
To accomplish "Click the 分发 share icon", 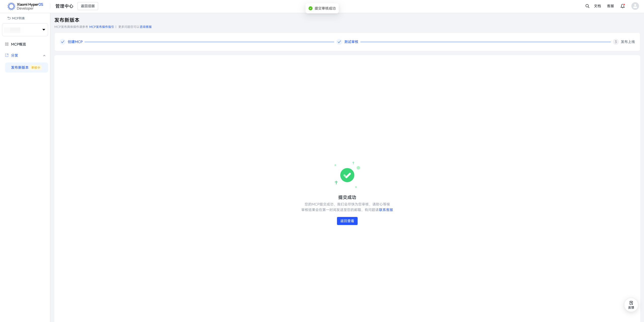I will point(7,55).
